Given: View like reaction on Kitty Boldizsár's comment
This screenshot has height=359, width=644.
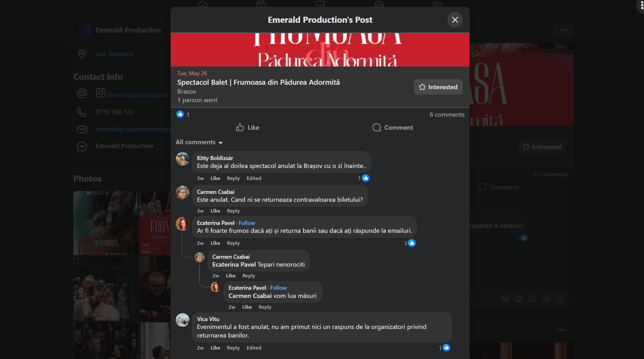Looking at the screenshot, I should tap(364, 178).
